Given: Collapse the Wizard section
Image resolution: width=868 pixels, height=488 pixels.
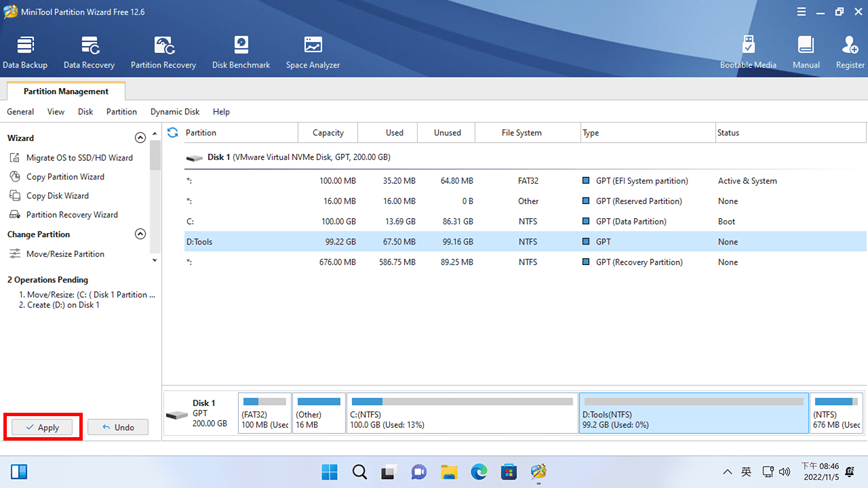Looking at the screenshot, I should (x=140, y=137).
